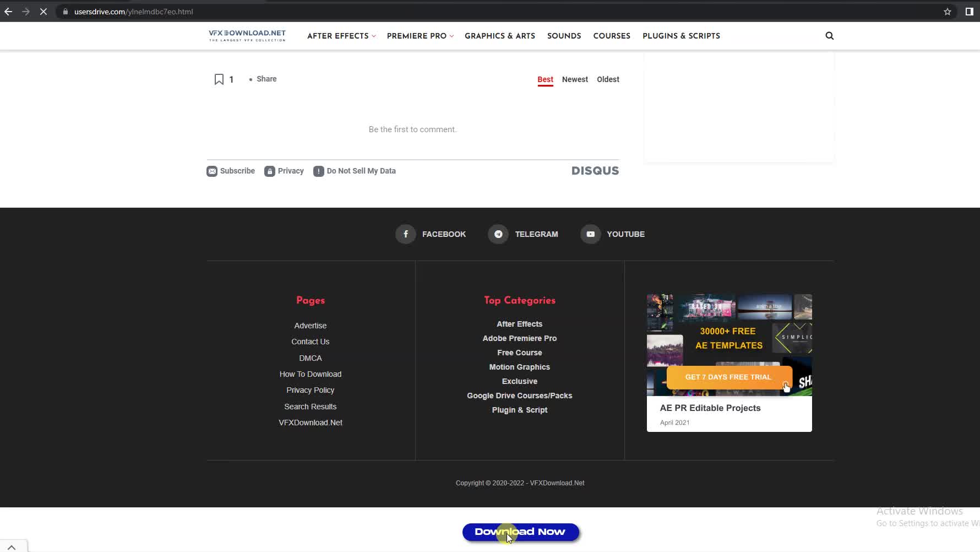
Task: Click the Subscribe link
Action: pyautogui.click(x=237, y=171)
